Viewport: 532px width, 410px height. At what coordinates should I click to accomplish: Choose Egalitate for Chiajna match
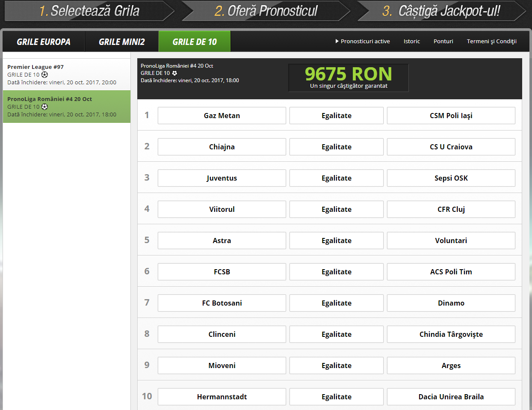pos(337,147)
